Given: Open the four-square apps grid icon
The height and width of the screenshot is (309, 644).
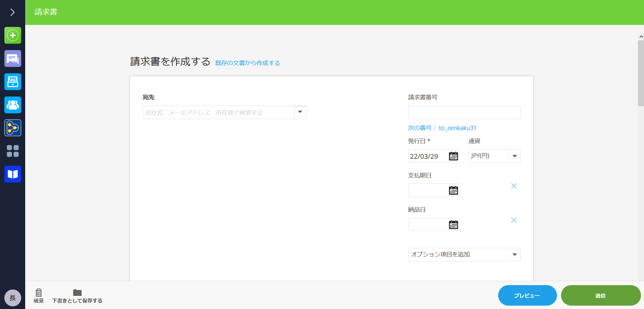Looking at the screenshot, I should pyautogui.click(x=13, y=151).
